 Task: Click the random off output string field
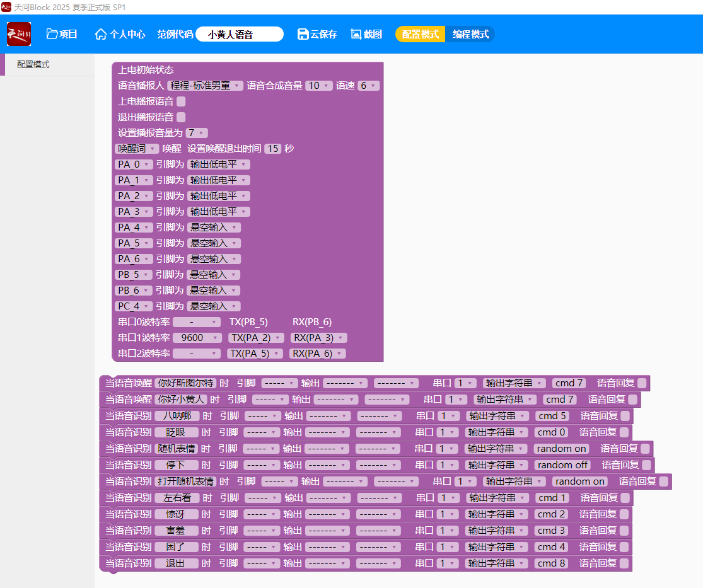(x=562, y=465)
